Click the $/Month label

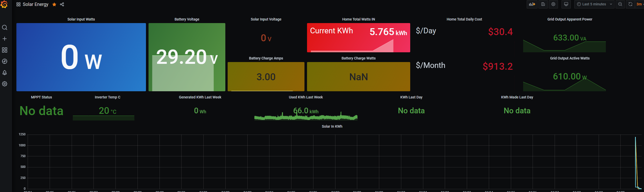tap(430, 65)
